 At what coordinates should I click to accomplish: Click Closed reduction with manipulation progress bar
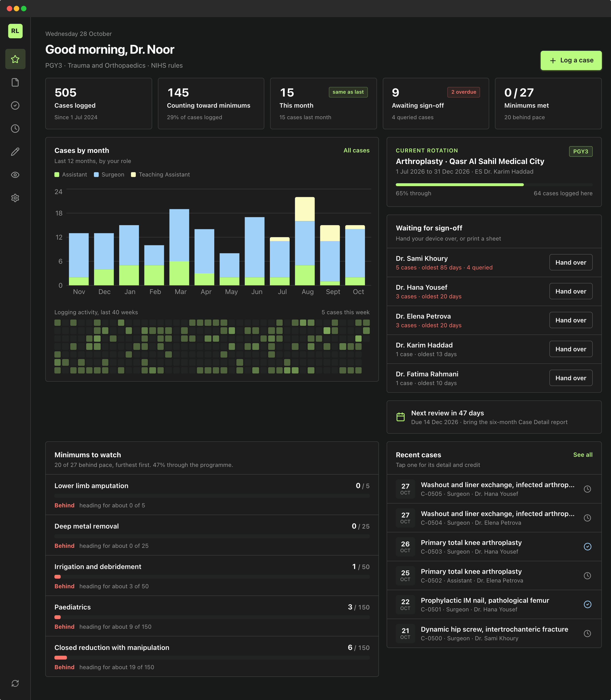212,657
